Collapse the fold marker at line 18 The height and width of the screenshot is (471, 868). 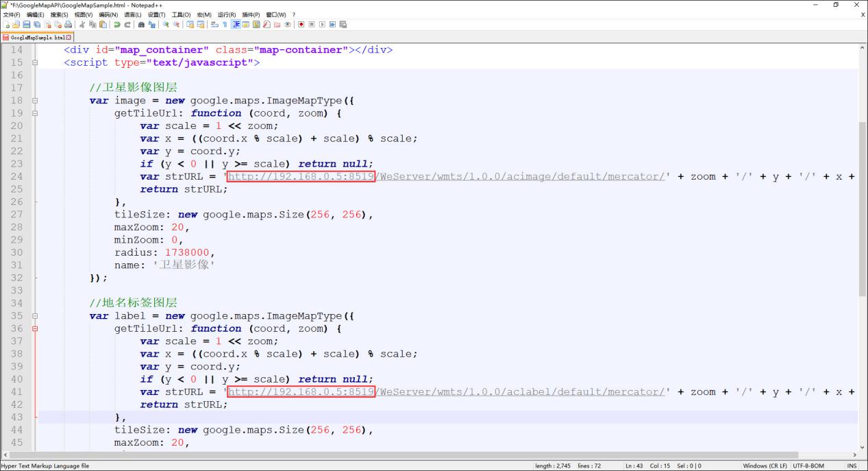point(35,101)
